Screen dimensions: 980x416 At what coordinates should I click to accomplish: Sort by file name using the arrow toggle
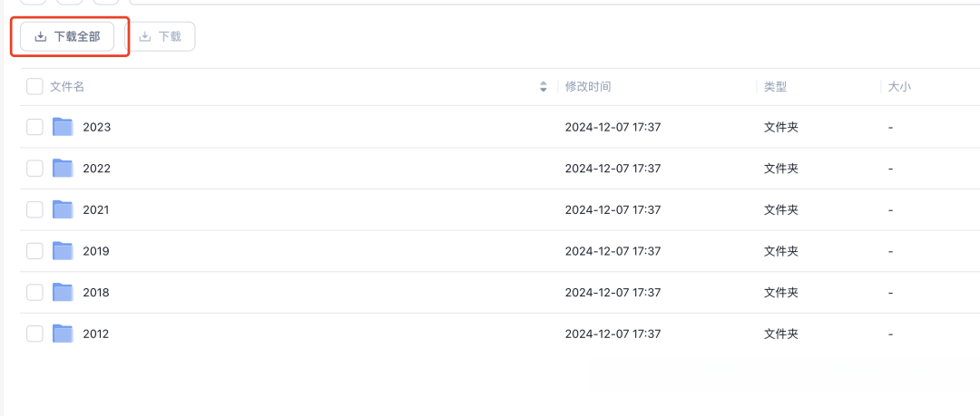(544, 87)
